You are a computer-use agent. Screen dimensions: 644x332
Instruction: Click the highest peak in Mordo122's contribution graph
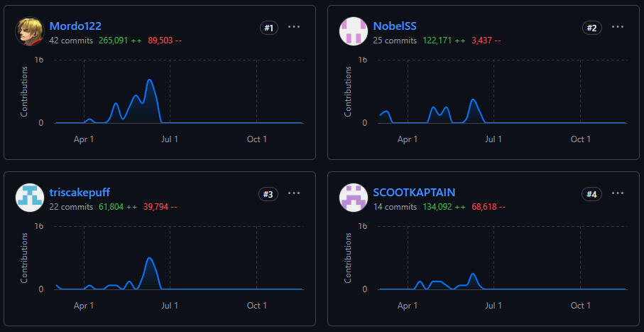click(150, 80)
